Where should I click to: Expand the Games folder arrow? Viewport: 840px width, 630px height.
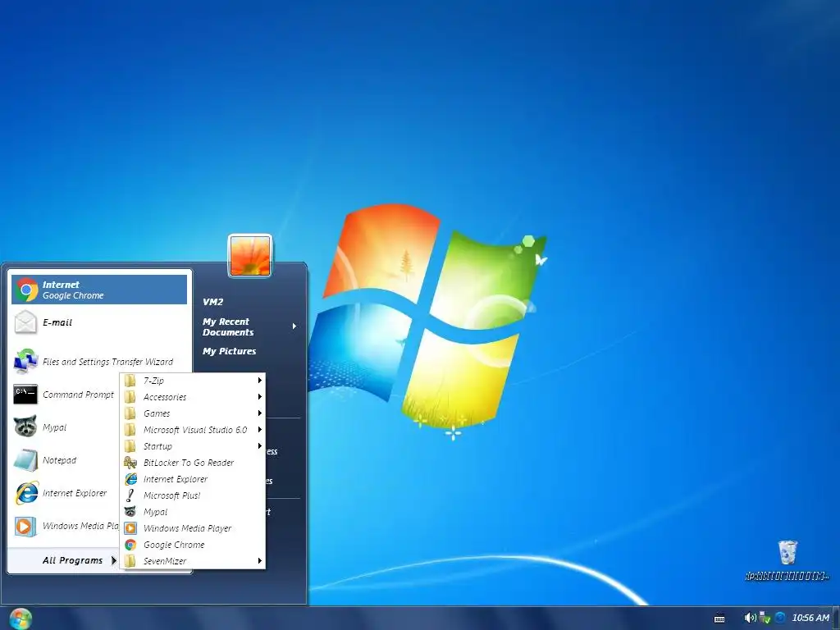click(260, 413)
